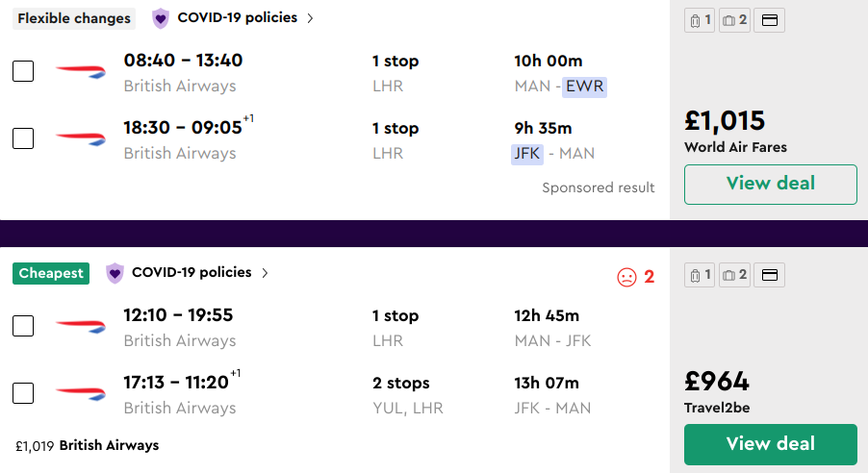The height and width of the screenshot is (473, 868).
Task: Click the red sad face rating icon
Action: click(626, 277)
